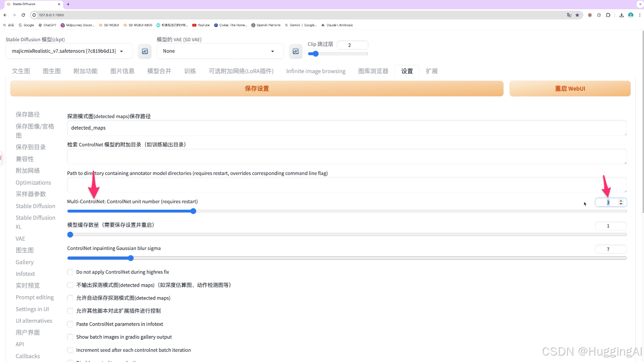Open the SD VAE dropdown showing None
644x362 pixels.
coord(220,51)
